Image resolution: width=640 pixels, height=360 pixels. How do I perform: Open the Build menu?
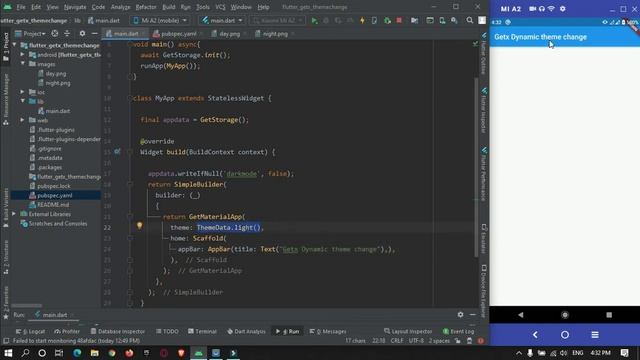[x=169, y=7]
